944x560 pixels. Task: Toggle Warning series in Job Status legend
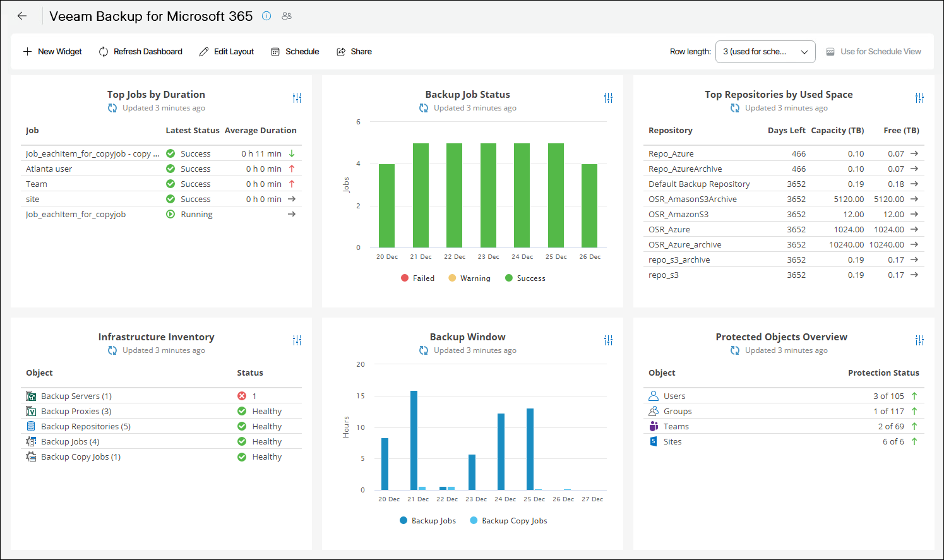469,278
